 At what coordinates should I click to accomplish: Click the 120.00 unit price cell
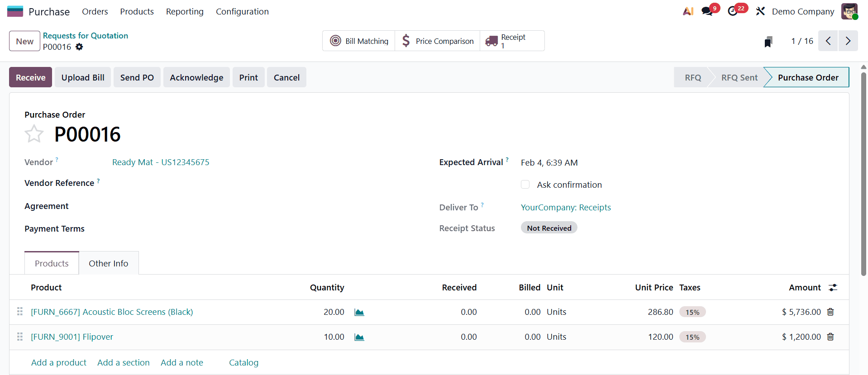coord(660,337)
